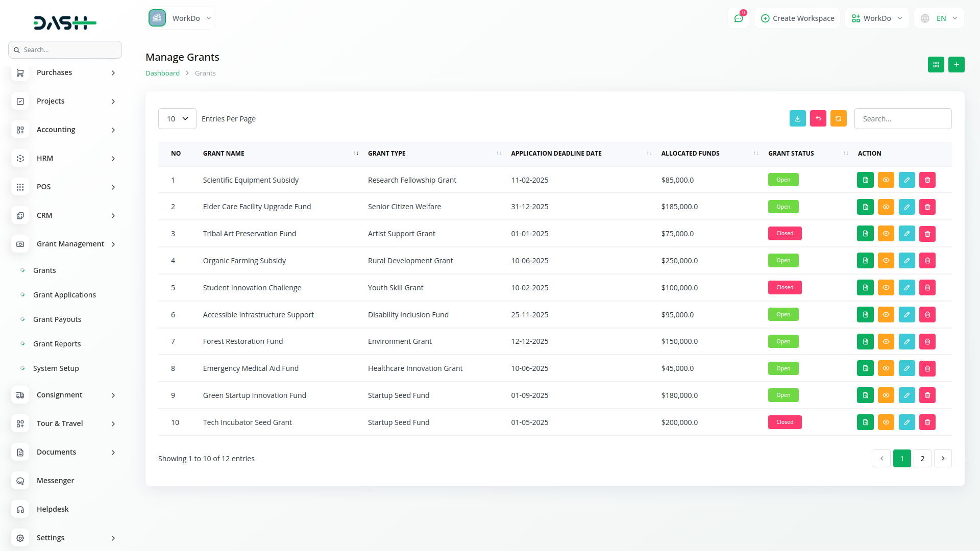The width and height of the screenshot is (980, 551).
Task: Click green plus to create grant
Action: (x=956, y=65)
